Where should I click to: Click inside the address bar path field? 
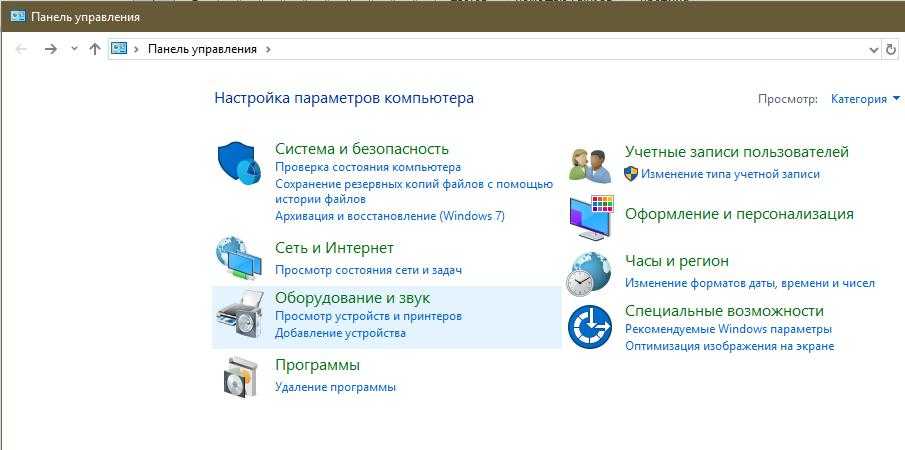click(560, 49)
